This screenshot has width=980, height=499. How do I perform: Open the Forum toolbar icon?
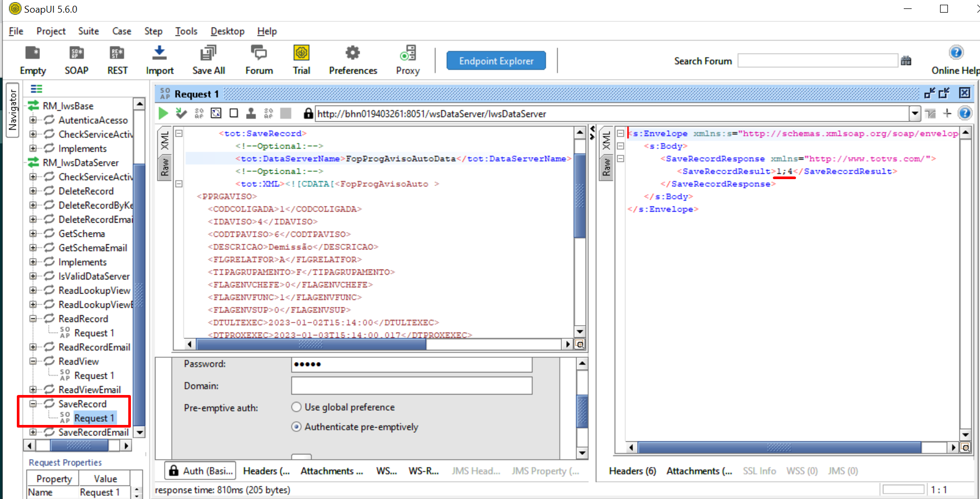[x=259, y=60]
